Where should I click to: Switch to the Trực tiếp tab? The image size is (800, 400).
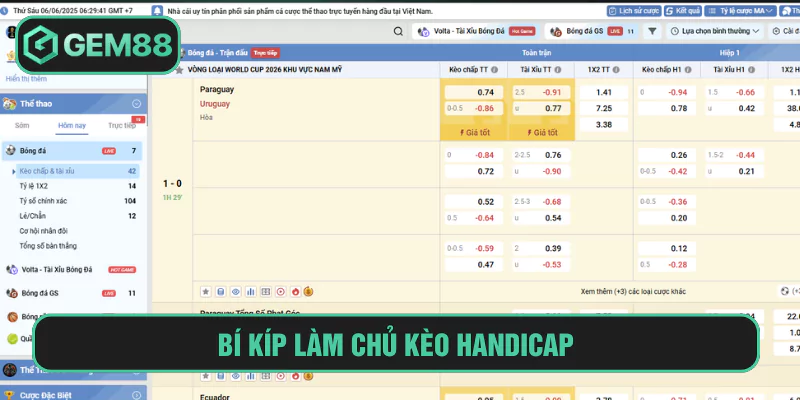click(122, 126)
